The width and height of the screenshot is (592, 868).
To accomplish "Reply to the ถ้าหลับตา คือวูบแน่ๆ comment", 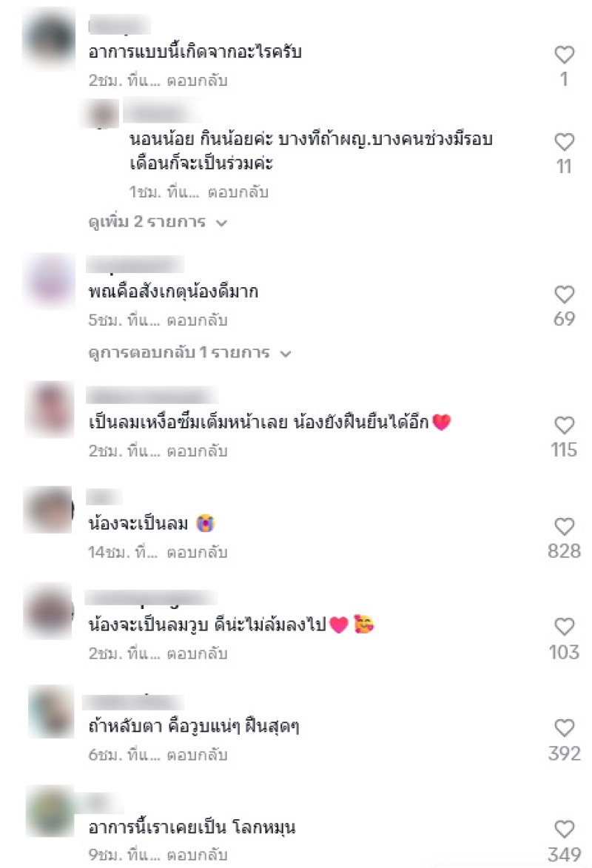I will (x=197, y=755).
